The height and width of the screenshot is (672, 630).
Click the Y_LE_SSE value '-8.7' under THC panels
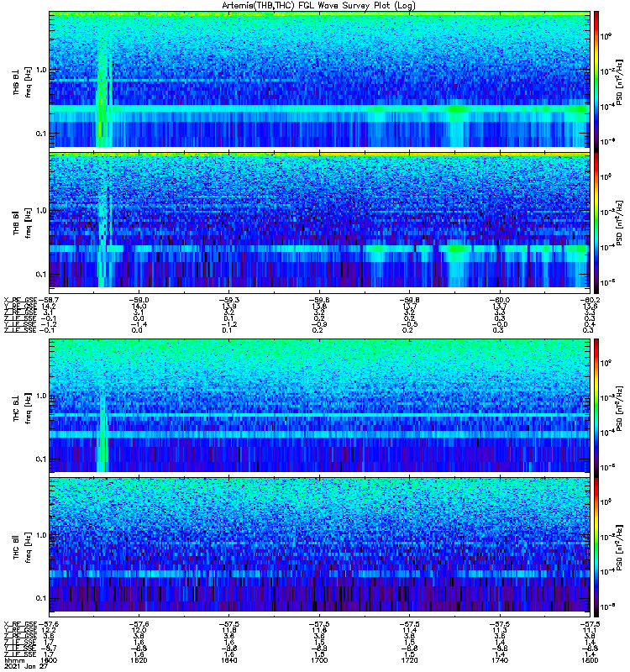pyautogui.click(x=49, y=648)
